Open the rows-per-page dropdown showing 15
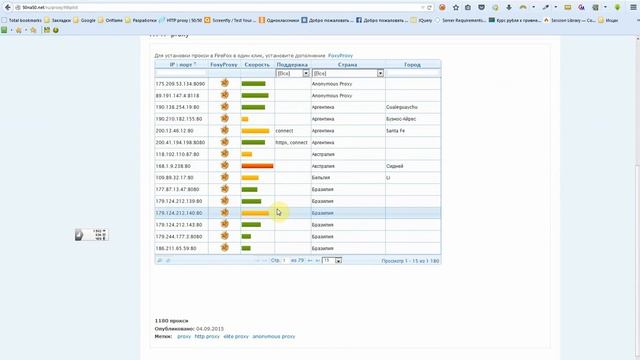This screenshot has width=640, height=360. pos(332,260)
